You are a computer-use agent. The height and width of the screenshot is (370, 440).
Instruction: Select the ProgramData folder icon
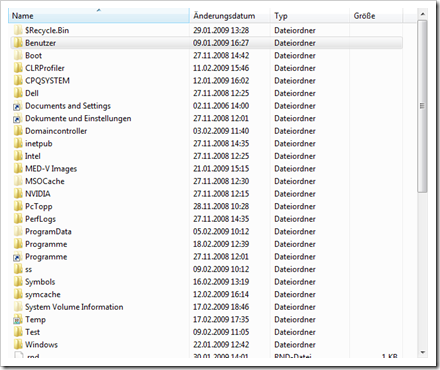coord(18,231)
